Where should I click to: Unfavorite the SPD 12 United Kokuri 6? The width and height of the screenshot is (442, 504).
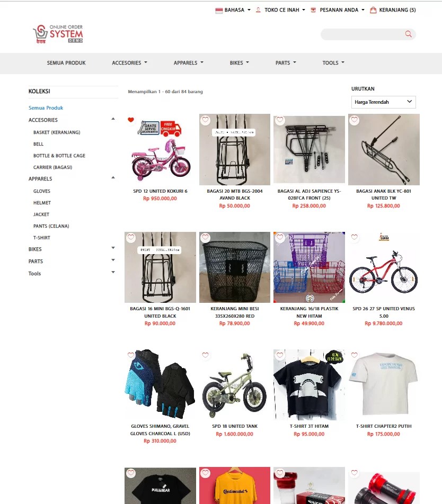(x=130, y=120)
